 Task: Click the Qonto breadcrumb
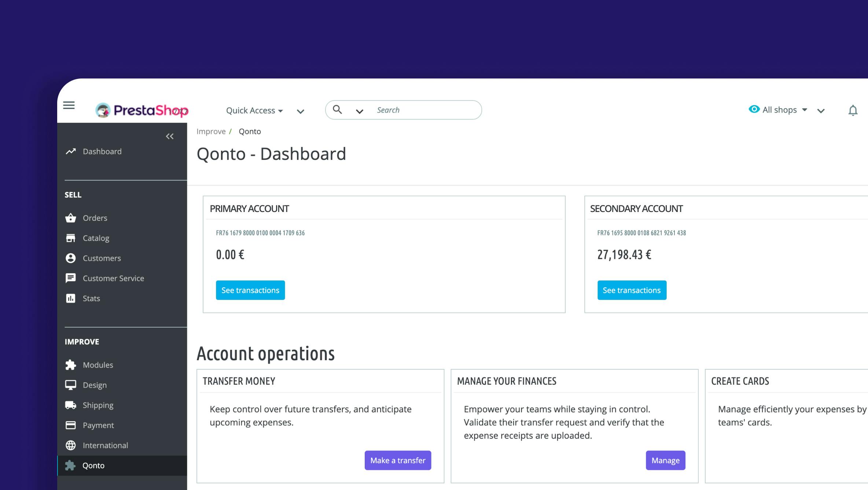(x=250, y=131)
